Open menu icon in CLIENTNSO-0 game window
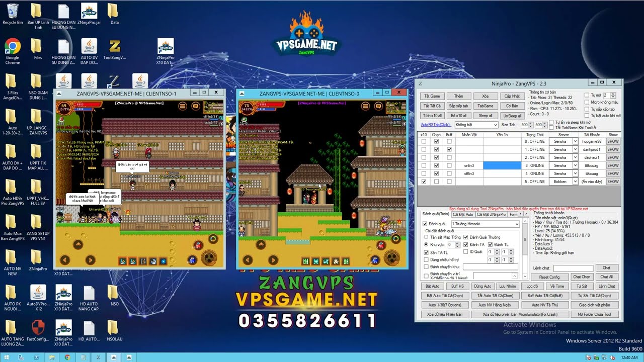Screen dimensions: 644x362 365,106
